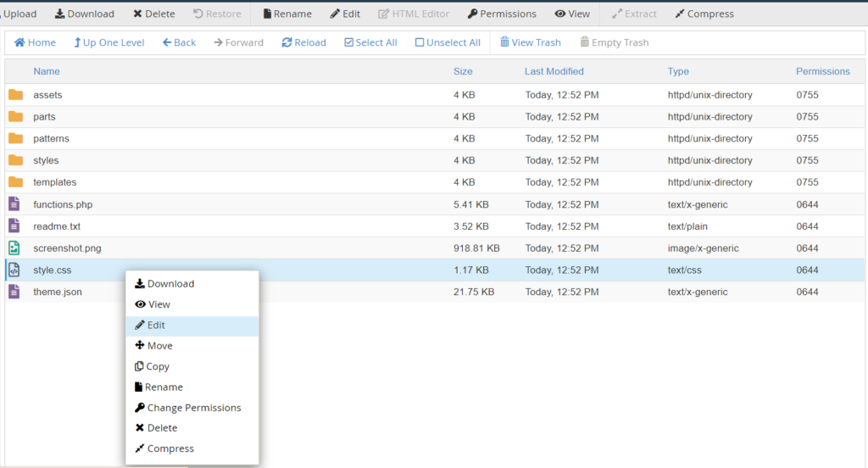Screen dimensions: 868x468
Task: Click Compress in the top toolbar
Action: [704, 14]
